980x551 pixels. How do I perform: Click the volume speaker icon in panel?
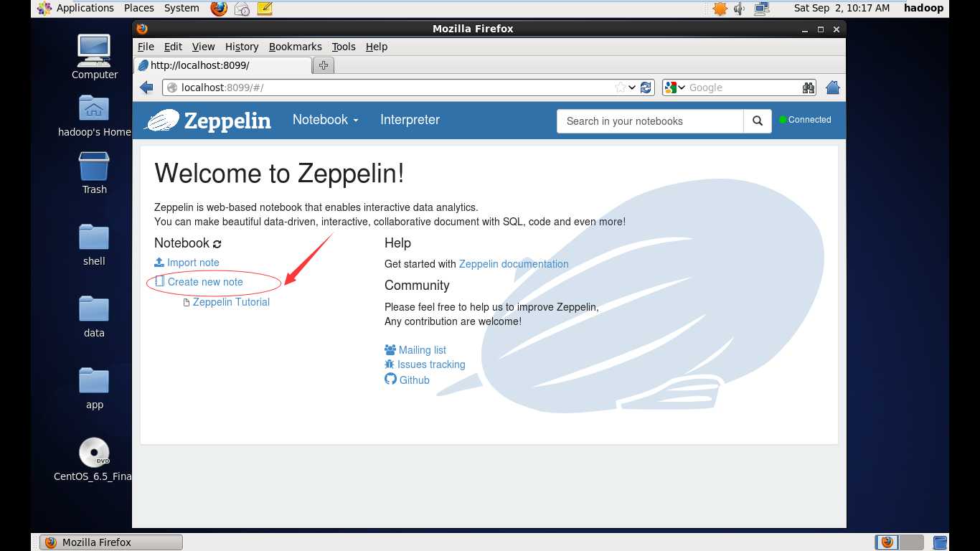pos(740,8)
